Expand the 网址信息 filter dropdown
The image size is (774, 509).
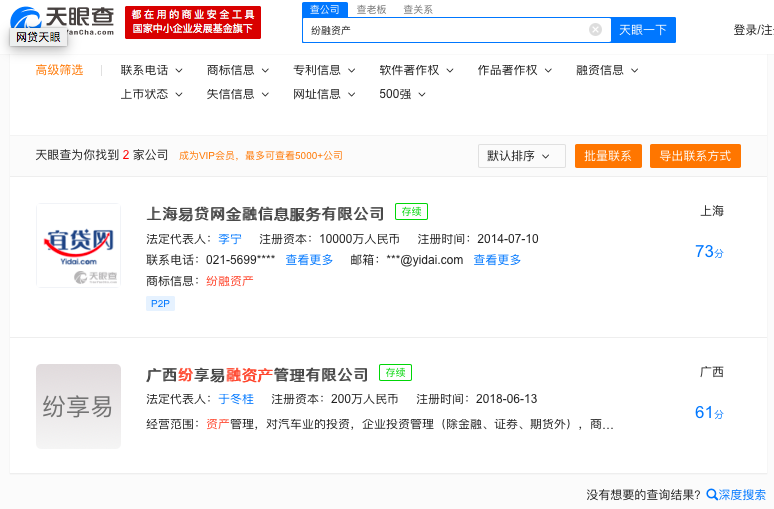point(324,94)
